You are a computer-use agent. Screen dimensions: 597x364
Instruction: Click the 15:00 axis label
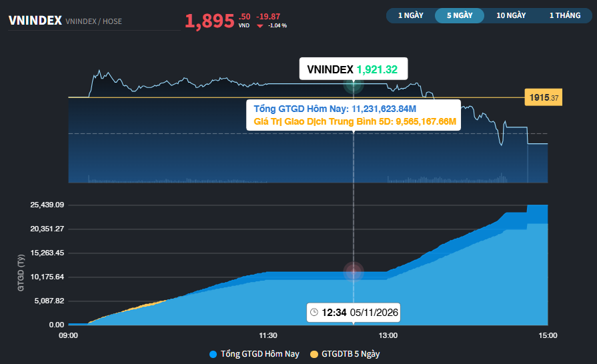pyautogui.click(x=548, y=335)
